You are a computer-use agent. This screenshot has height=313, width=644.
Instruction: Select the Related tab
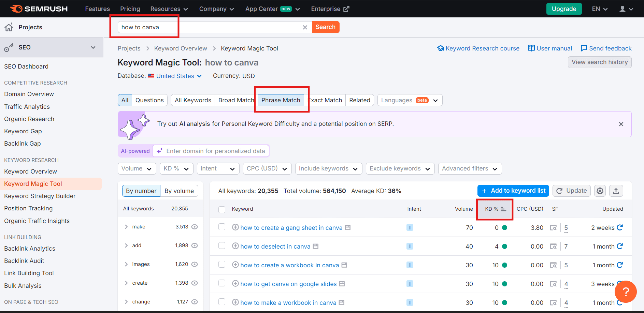tap(360, 100)
